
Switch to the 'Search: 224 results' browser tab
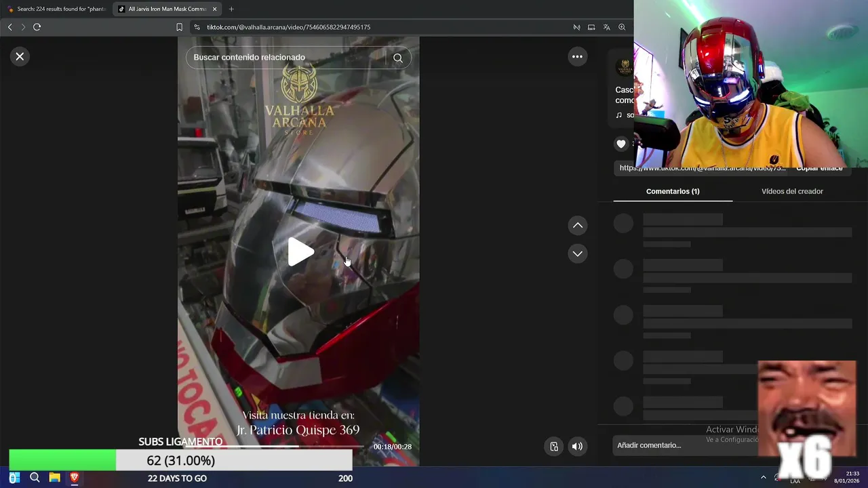click(56, 9)
